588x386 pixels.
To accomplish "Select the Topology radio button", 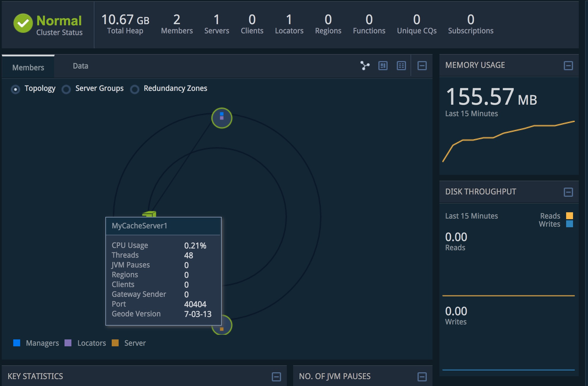I will point(16,89).
